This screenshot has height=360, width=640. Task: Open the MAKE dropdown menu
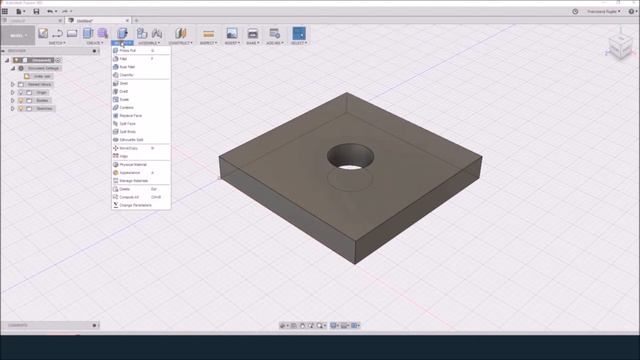click(x=253, y=43)
